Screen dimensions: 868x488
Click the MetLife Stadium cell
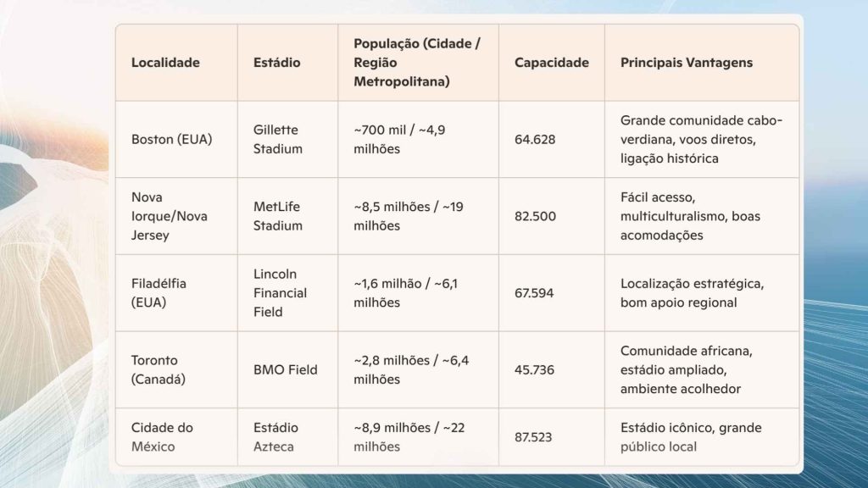coord(277,216)
